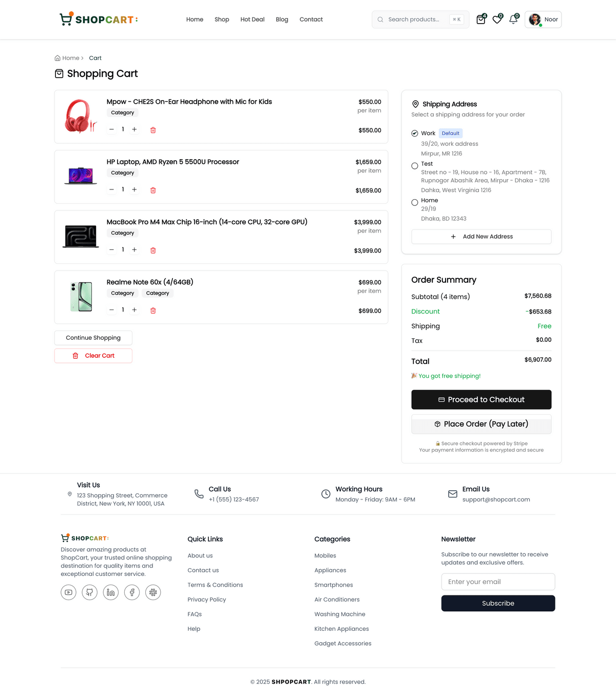Go to Hot Deal in navigation

252,20
